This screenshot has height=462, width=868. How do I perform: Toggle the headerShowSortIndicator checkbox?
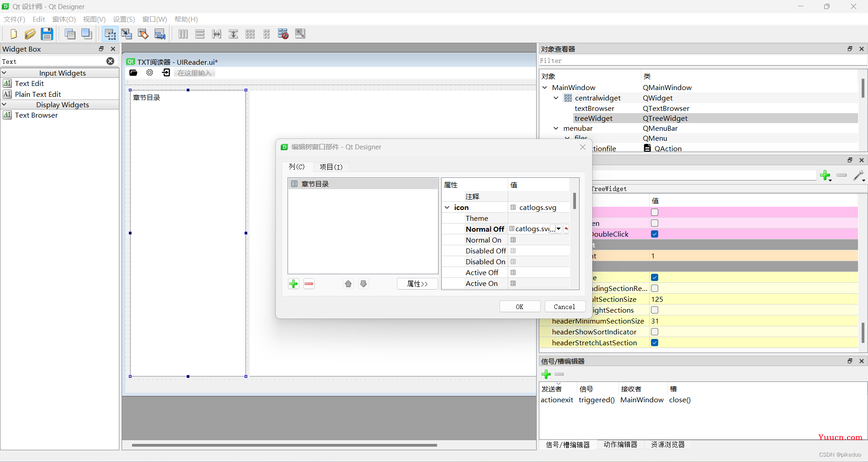655,332
